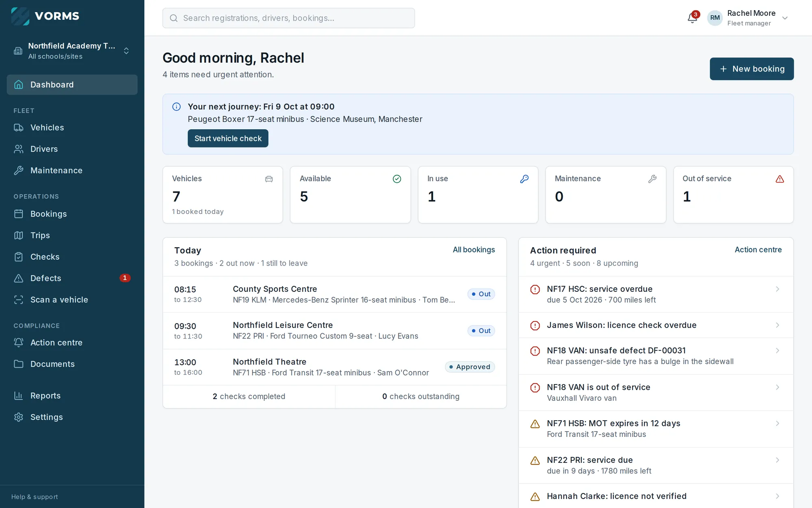
Task: Open Bookings in the sidebar
Action: pyautogui.click(x=72, y=214)
